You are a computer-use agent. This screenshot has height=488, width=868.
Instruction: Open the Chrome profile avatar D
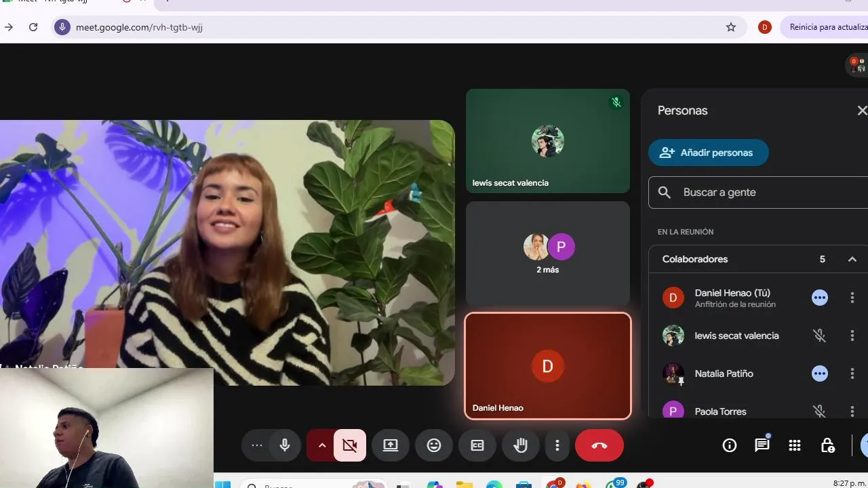tap(765, 27)
